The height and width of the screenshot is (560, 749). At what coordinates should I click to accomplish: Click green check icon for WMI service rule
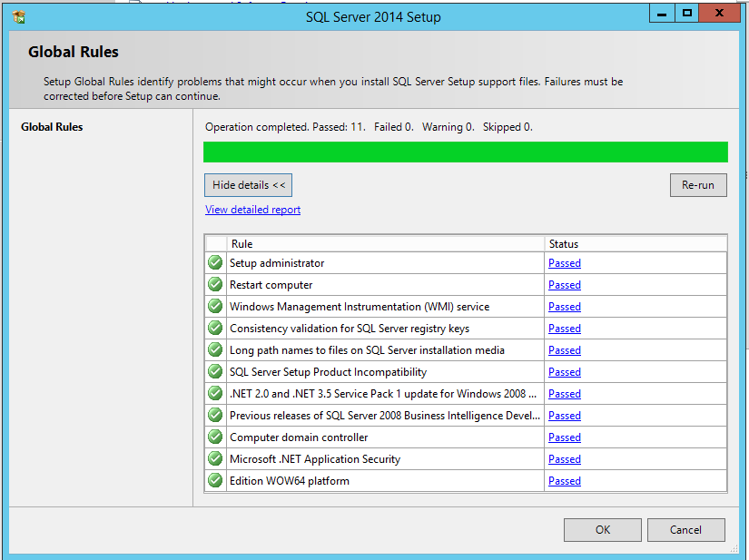point(215,306)
